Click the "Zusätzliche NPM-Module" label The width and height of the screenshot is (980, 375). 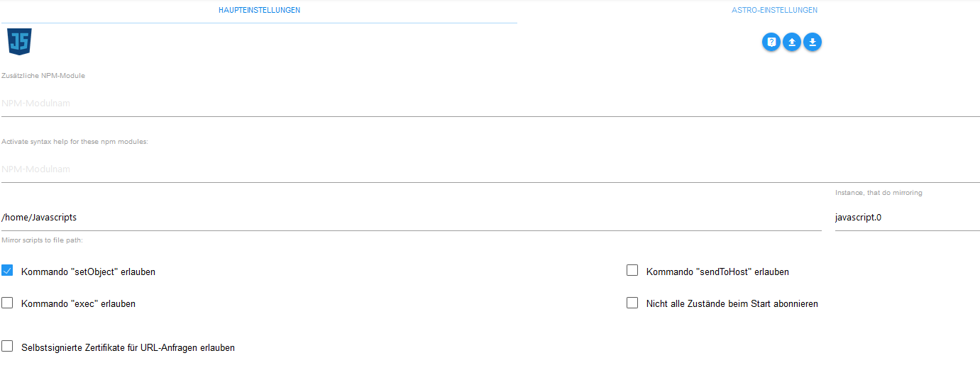pos(43,76)
